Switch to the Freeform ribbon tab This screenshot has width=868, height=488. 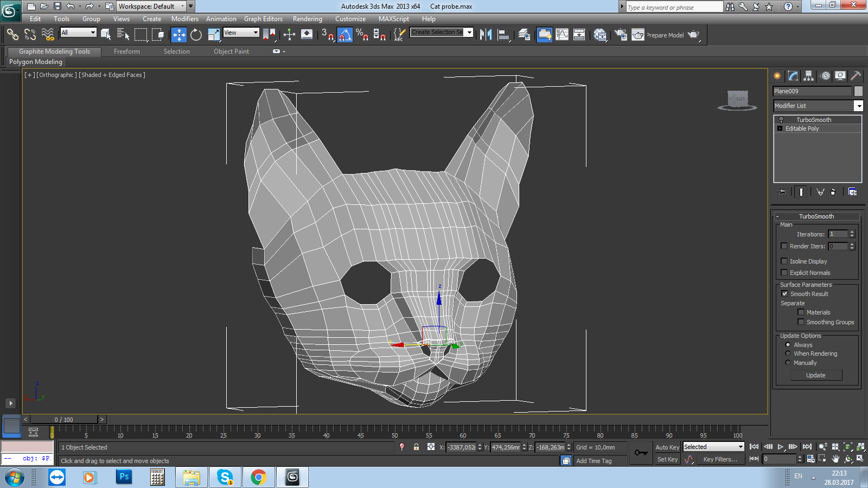(126, 52)
